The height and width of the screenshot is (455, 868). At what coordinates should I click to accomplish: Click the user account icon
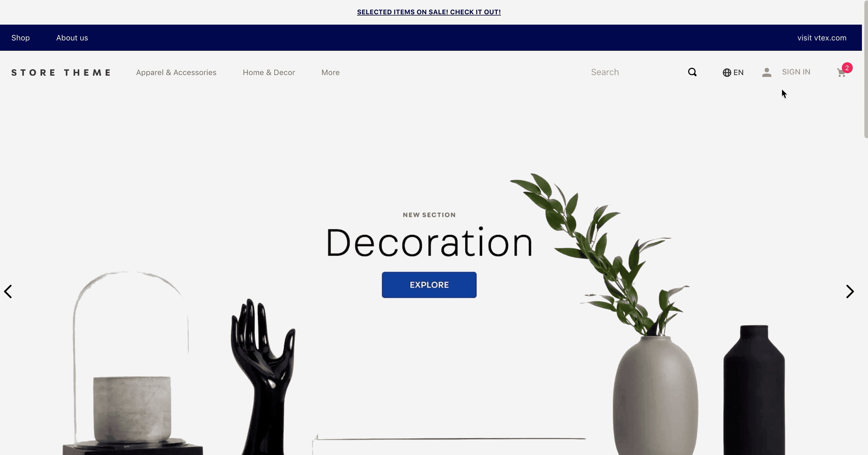pyautogui.click(x=767, y=72)
